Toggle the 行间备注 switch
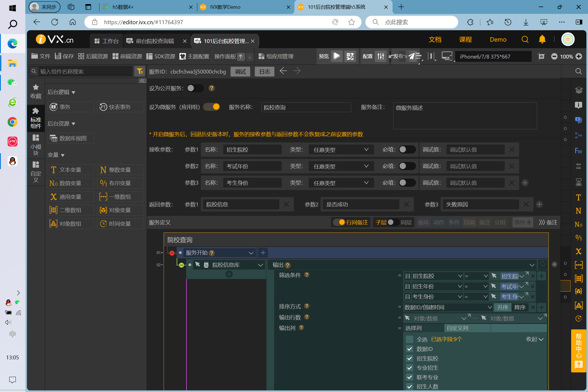Screen dimensions: 588x392 tap(339, 222)
